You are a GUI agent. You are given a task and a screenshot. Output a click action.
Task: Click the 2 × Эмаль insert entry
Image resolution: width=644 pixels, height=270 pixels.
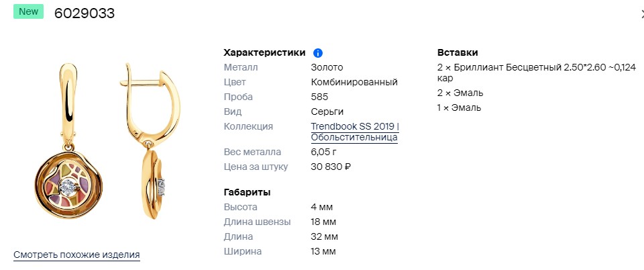click(x=460, y=93)
